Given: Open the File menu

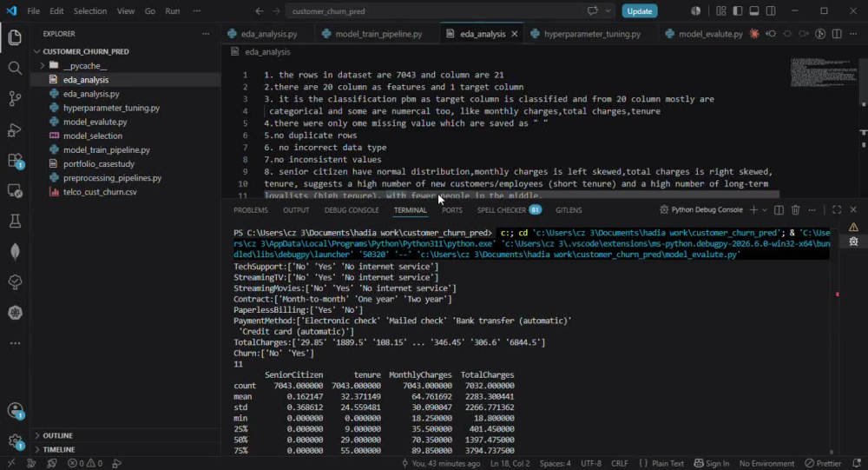Looking at the screenshot, I should (33, 11).
